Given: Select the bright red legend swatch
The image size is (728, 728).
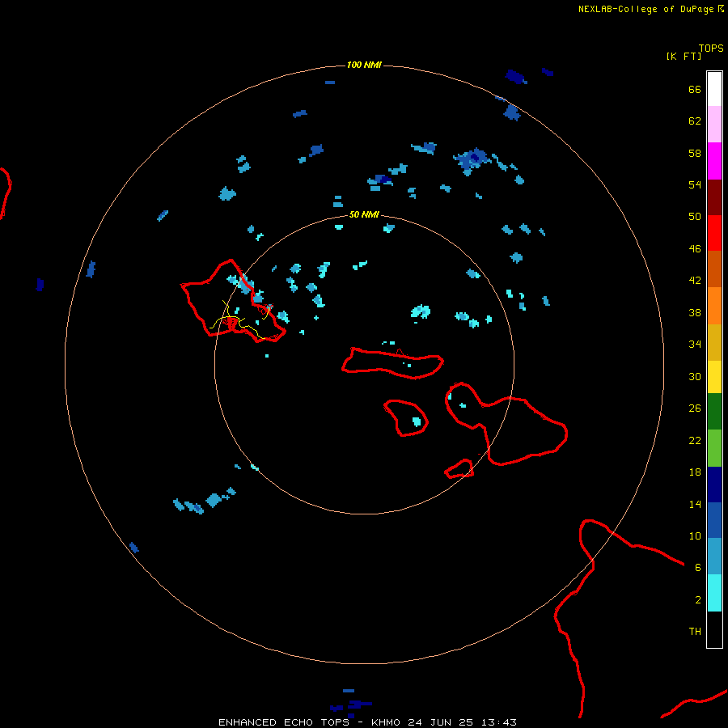Looking at the screenshot, I should pyautogui.click(x=714, y=233).
